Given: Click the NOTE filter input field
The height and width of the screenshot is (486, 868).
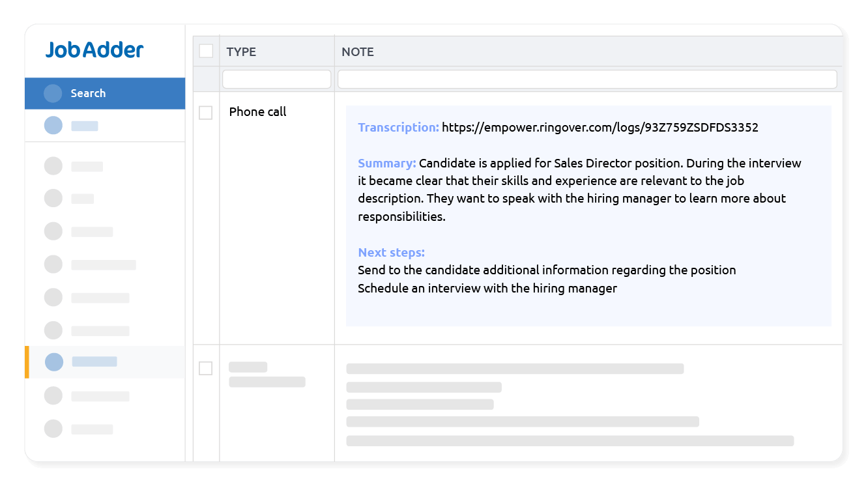Looking at the screenshot, I should point(586,78).
